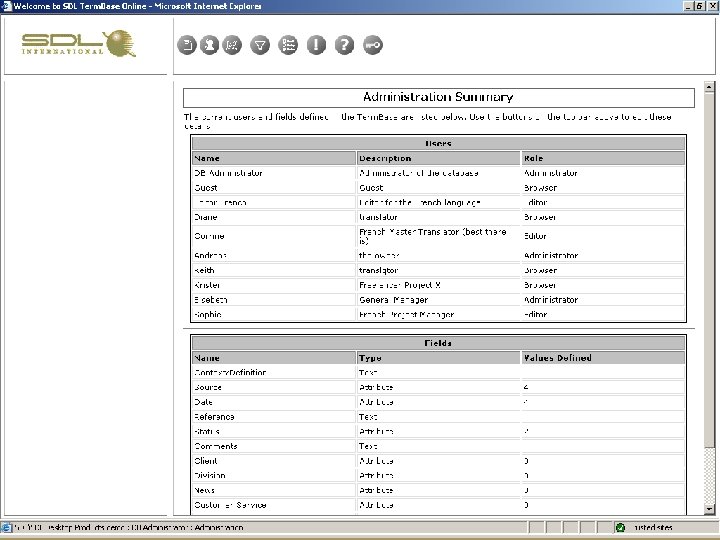Click the Values Defined column header
720x540 pixels.
[603, 358]
